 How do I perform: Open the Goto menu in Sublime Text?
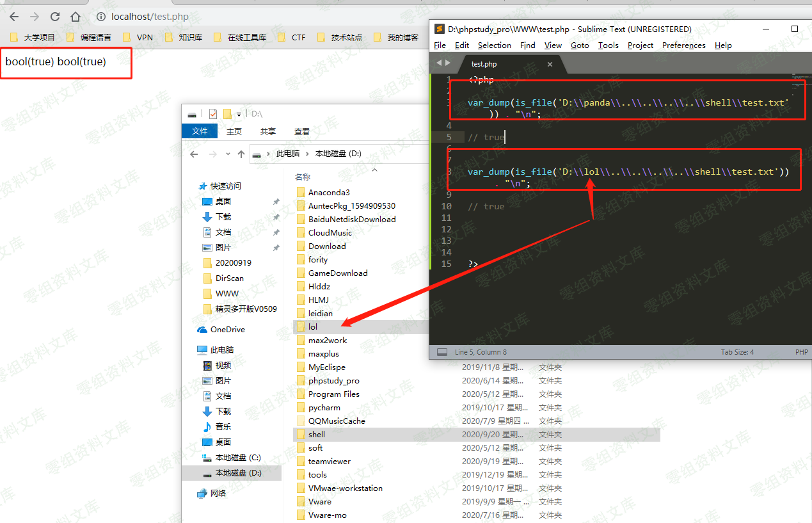[x=580, y=45]
